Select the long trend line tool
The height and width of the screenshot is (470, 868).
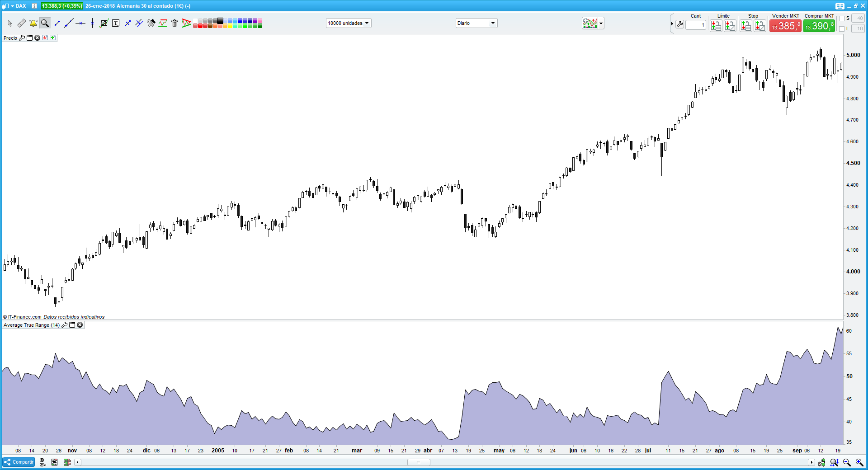(x=68, y=23)
